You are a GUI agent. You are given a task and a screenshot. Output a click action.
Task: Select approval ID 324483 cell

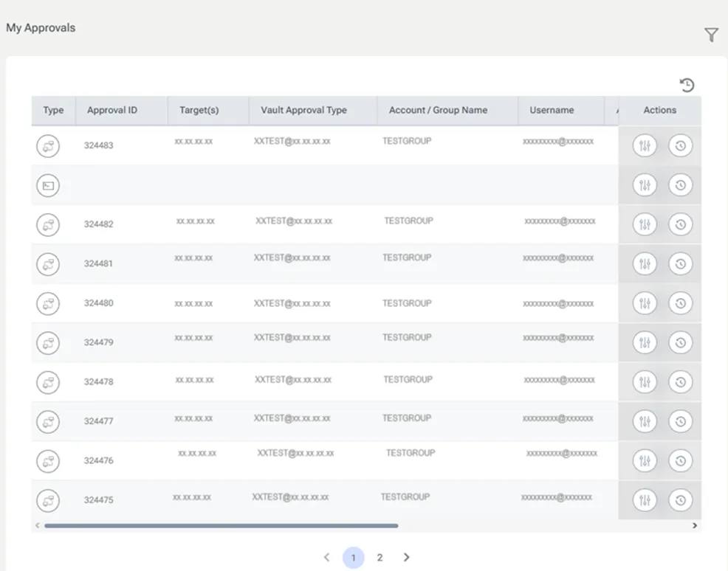(98, 145)
